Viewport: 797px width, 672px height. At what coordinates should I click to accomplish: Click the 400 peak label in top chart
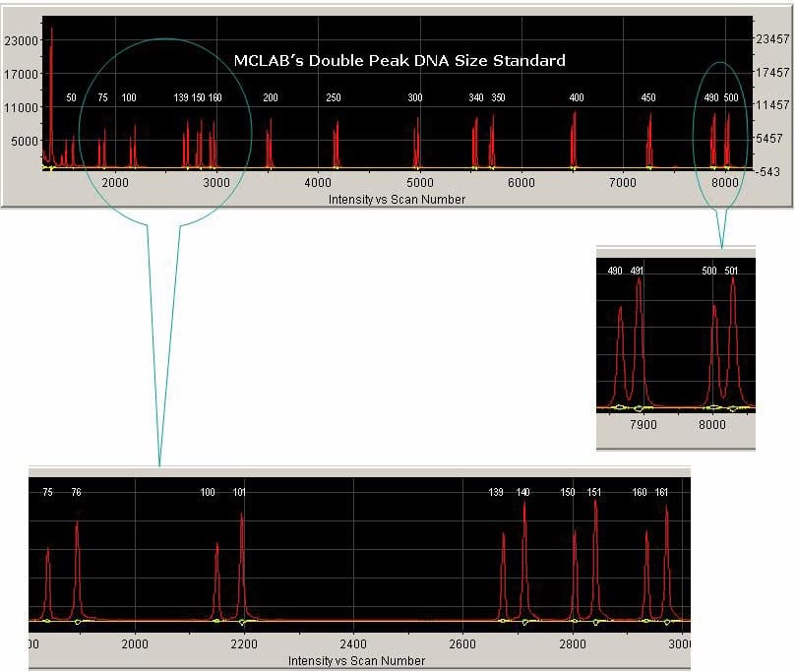pos(577,97)
